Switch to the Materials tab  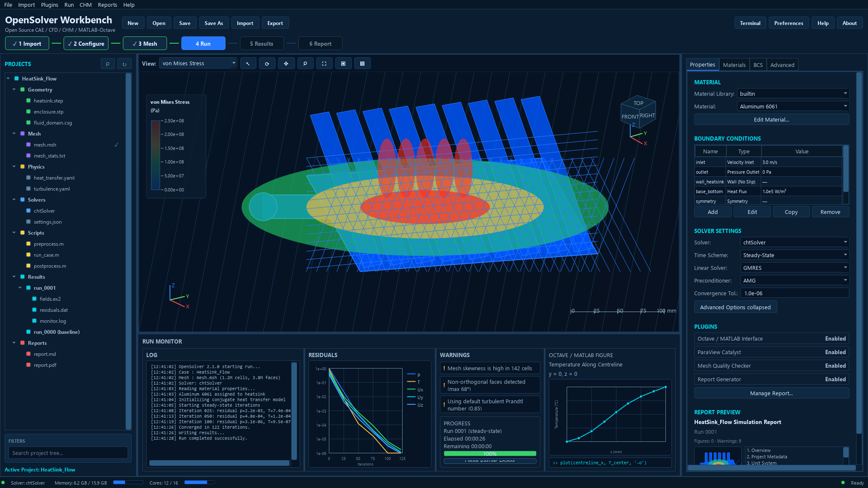(734, 65)
